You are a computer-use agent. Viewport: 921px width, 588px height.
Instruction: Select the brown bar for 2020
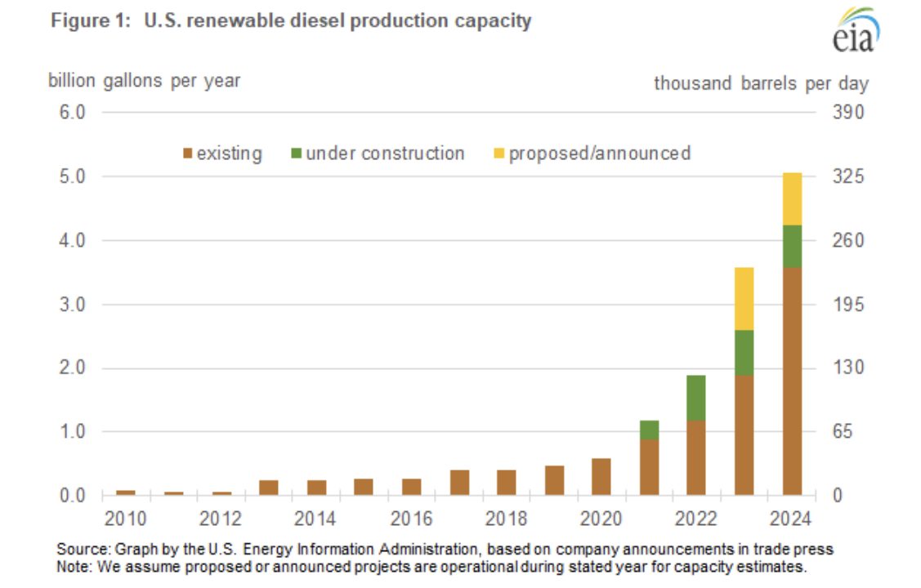coord(601,477)
